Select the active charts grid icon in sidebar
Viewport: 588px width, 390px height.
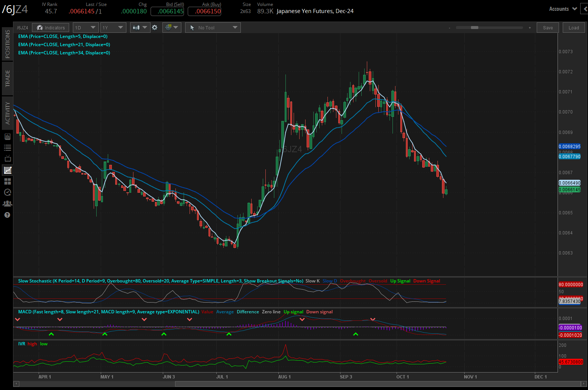[x=7, y=170]
